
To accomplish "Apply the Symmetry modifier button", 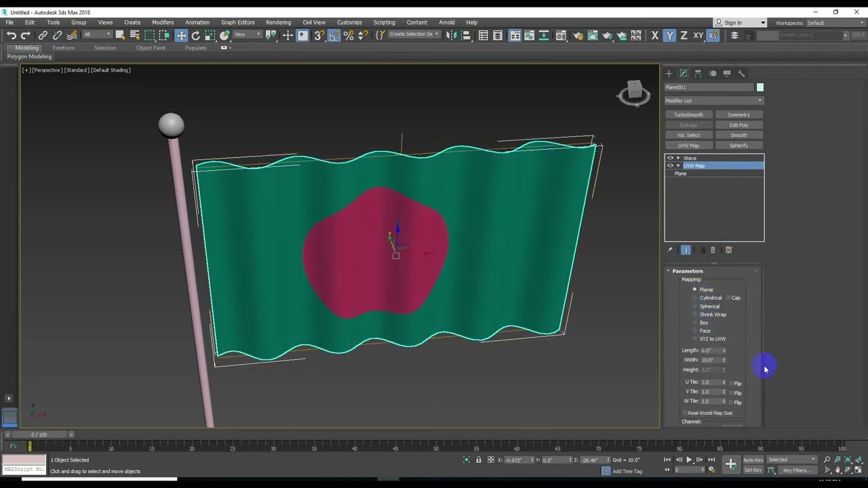I will (738, 115).
